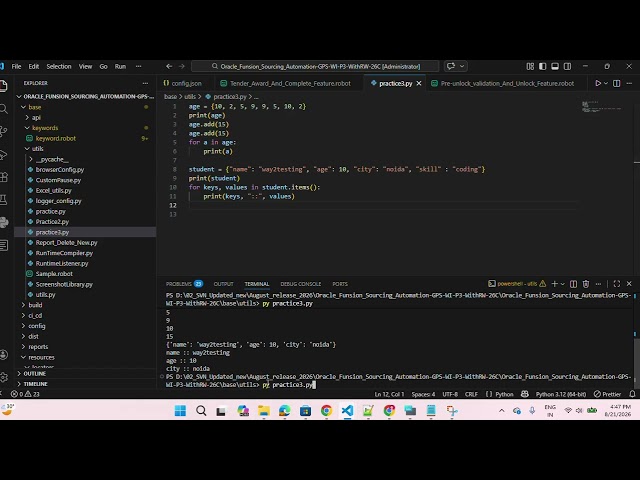Open notifications bell in status bar
The height and width of the screenshot is (480, 640).
tap(632, 394)
